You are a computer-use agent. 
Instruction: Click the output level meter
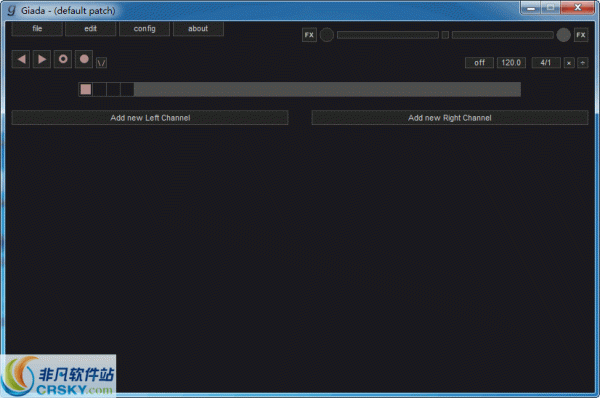[x=502, y=35]
